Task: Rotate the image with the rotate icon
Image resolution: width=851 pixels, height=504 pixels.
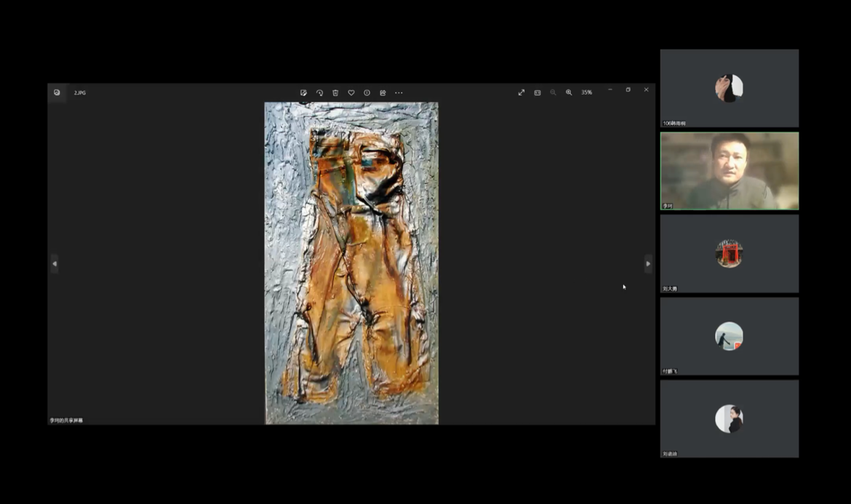Action: tap(319, 93)
